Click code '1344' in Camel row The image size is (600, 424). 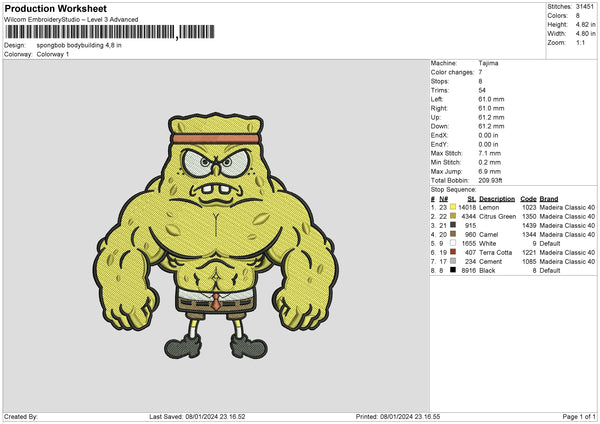tap(529, 235)
